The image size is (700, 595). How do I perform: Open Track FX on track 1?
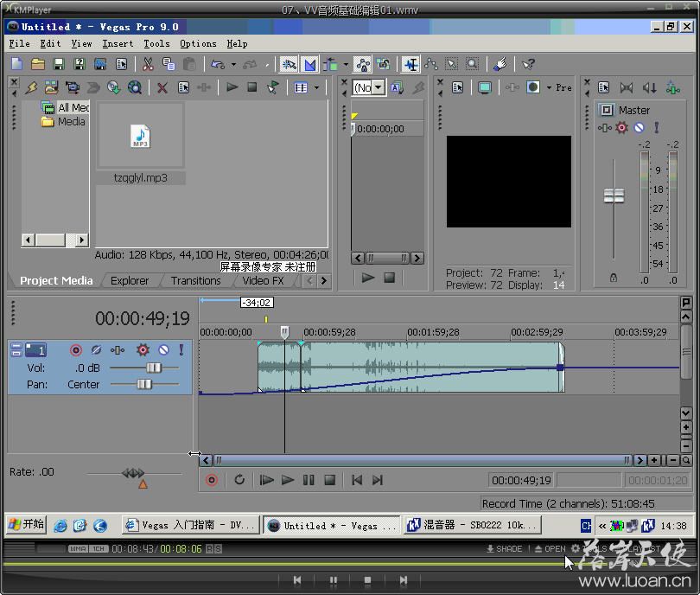pyautogui.click(x=118, y=349)
